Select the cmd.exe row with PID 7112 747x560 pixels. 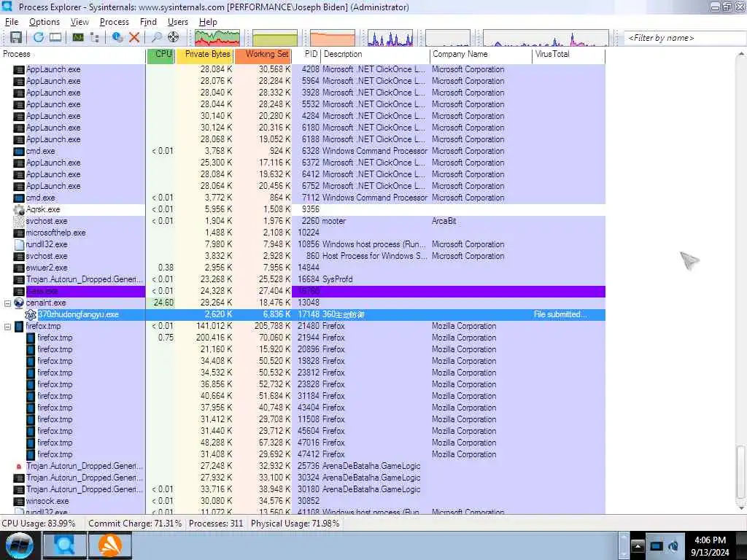point(303,198)
